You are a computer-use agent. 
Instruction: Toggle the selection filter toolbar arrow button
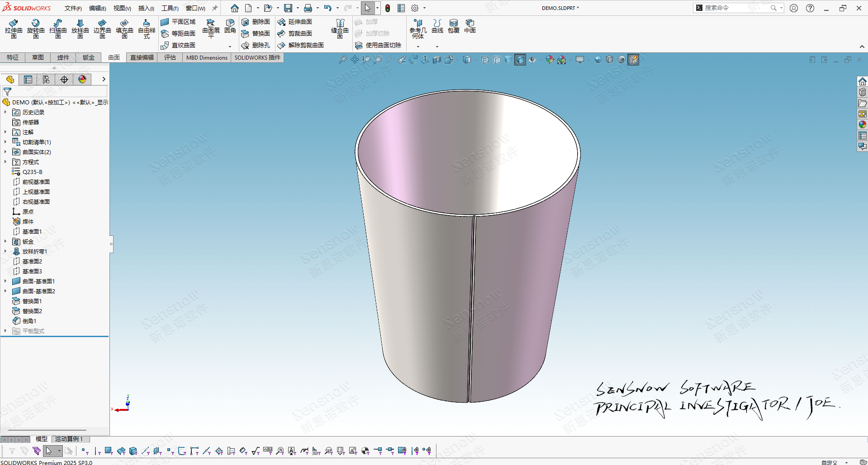point(48,451)
